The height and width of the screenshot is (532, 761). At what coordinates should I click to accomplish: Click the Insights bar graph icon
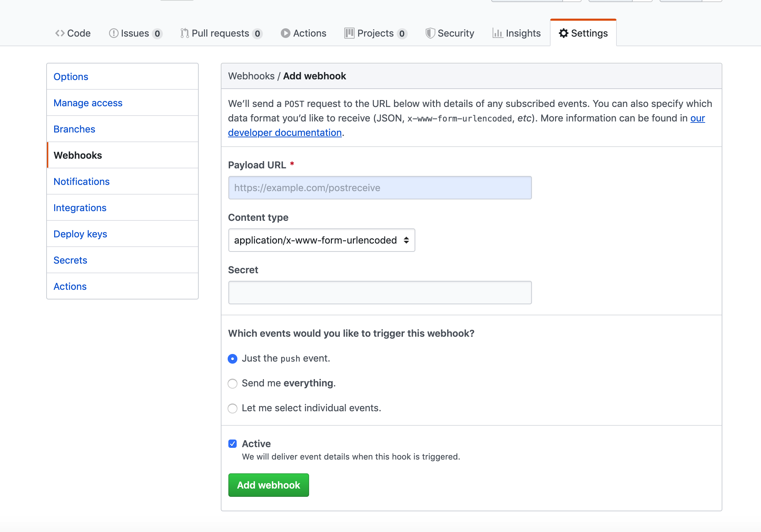coord(497,33)
